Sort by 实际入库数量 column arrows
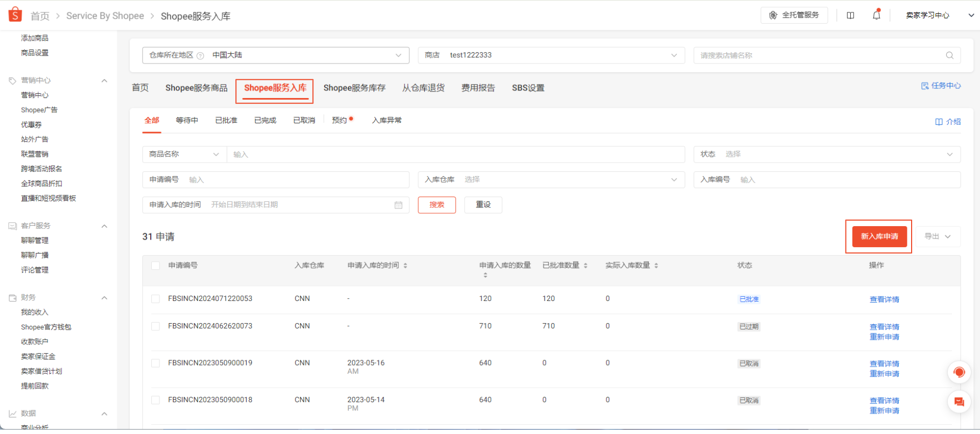This screenshot has width=980, height=434. (656, 265)
